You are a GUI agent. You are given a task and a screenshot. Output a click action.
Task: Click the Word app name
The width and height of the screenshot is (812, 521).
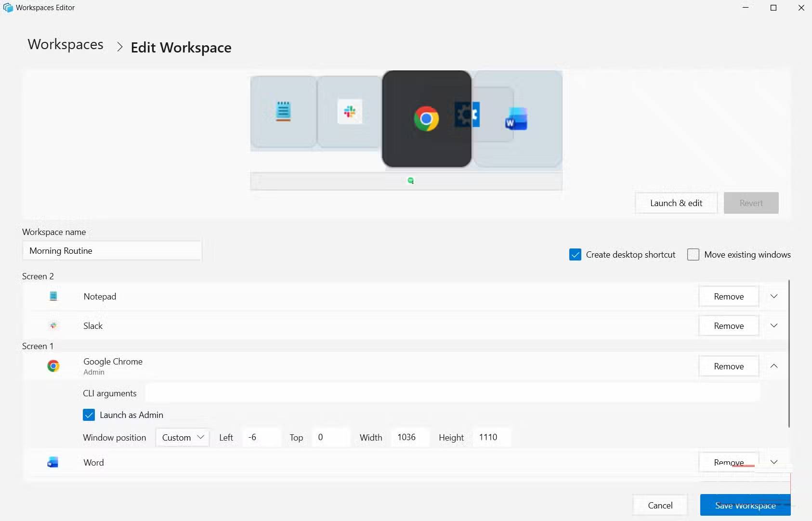(93, 462)
